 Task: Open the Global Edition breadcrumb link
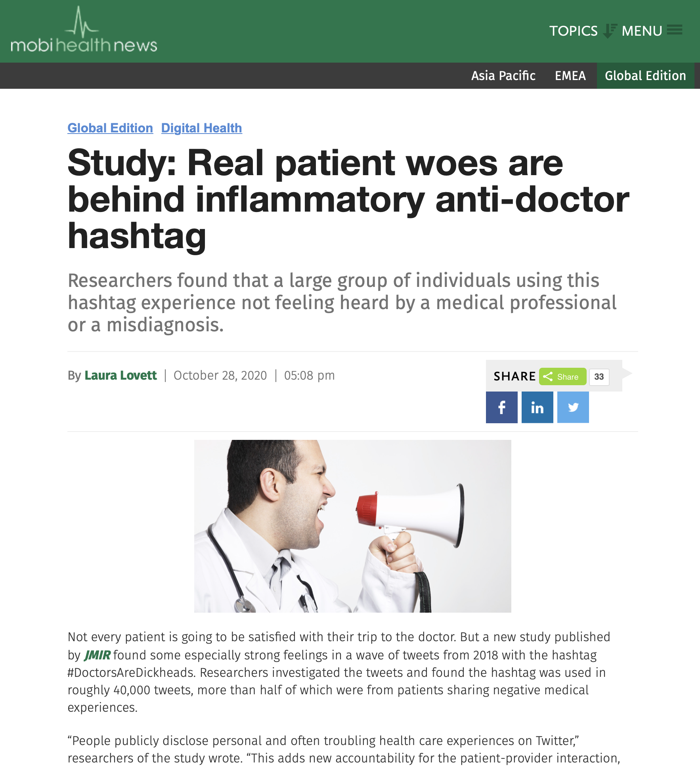110,128
